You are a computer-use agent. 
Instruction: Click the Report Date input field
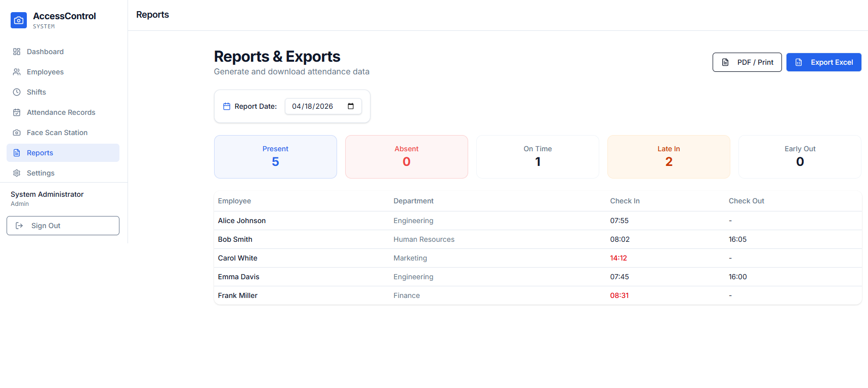point(313,106)
